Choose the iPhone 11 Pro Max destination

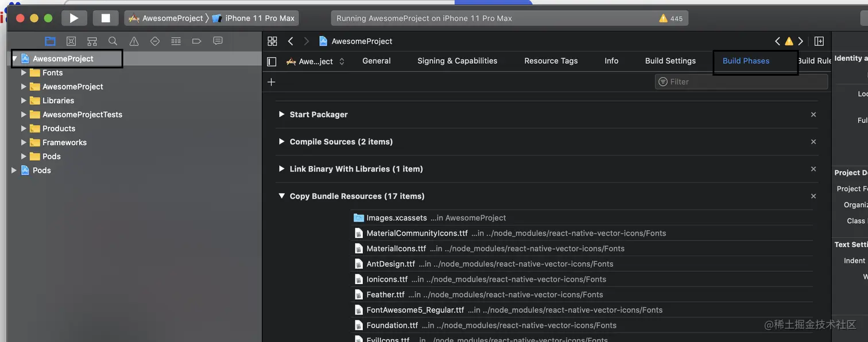coord(253,18)
